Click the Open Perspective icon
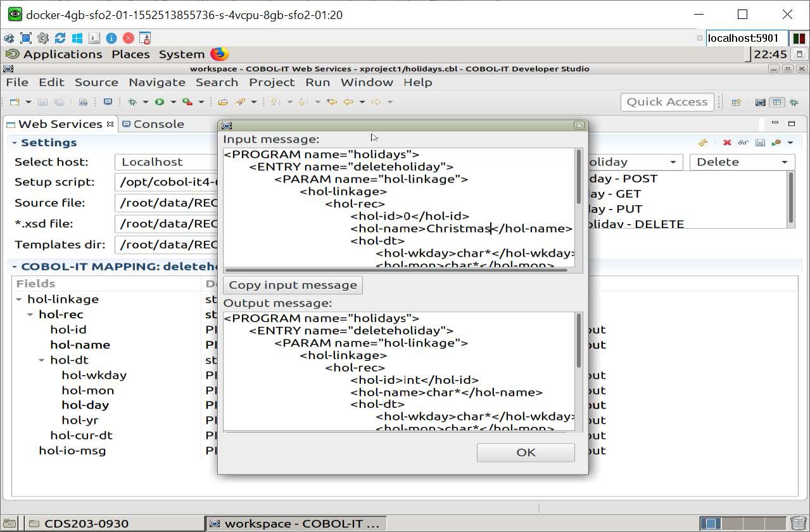This screenshot has width=810, height=532. [736, 102]
